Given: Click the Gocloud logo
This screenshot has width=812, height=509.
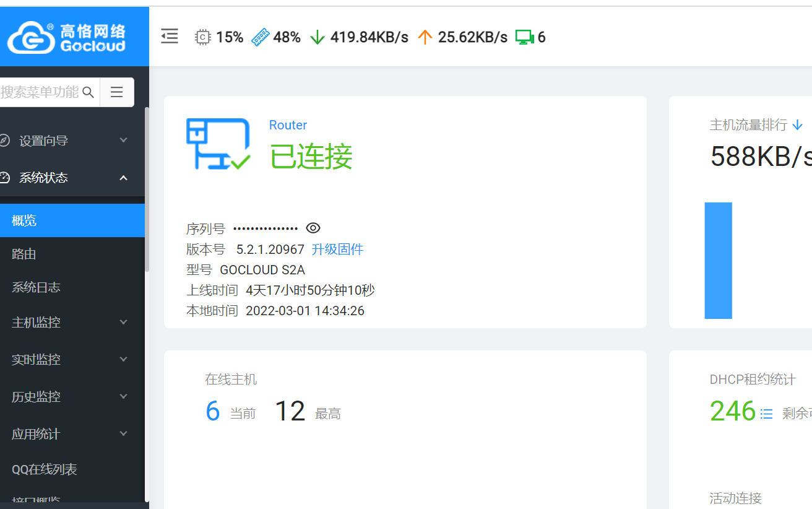Looking at the screenshot, I should coord(66,37).
